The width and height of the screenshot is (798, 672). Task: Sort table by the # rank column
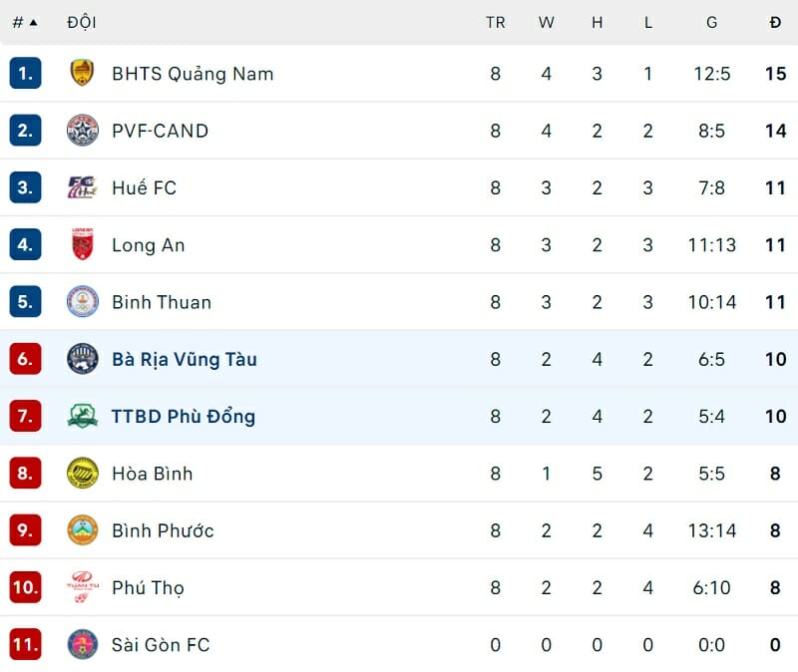[x=24, y=22]
